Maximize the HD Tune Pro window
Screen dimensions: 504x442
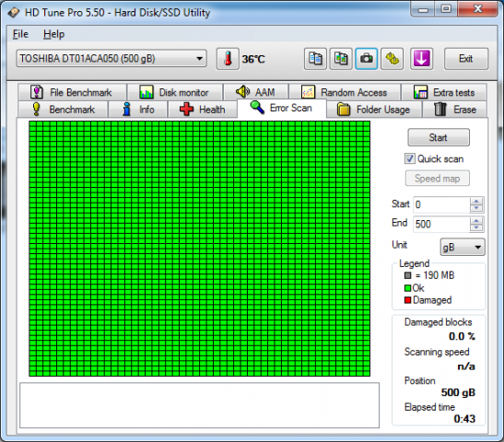[446, 9]
